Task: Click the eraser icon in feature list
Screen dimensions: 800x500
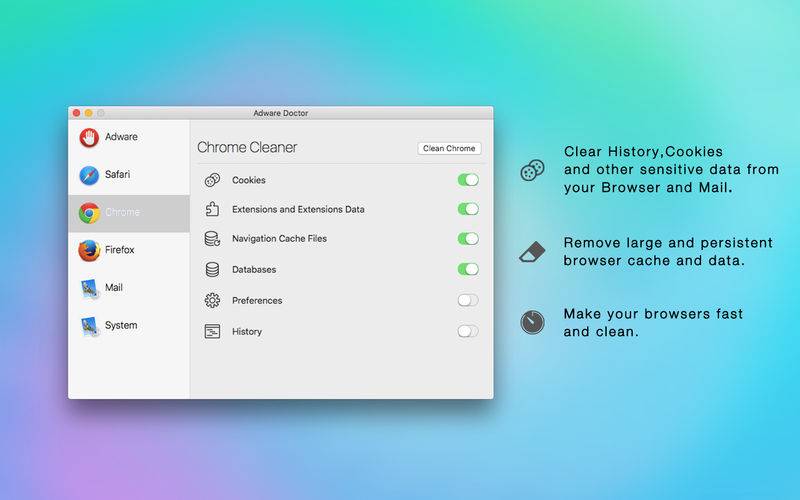Action: pos(532,252)
